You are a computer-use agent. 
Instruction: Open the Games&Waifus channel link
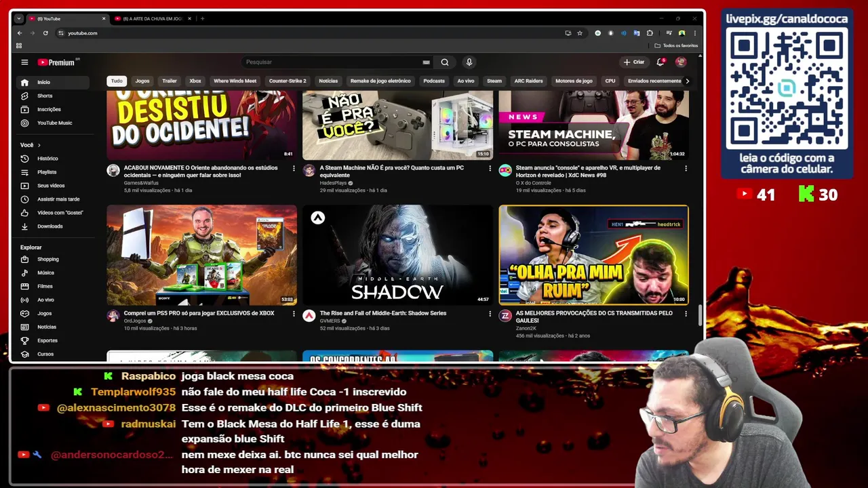coord(141,183)
